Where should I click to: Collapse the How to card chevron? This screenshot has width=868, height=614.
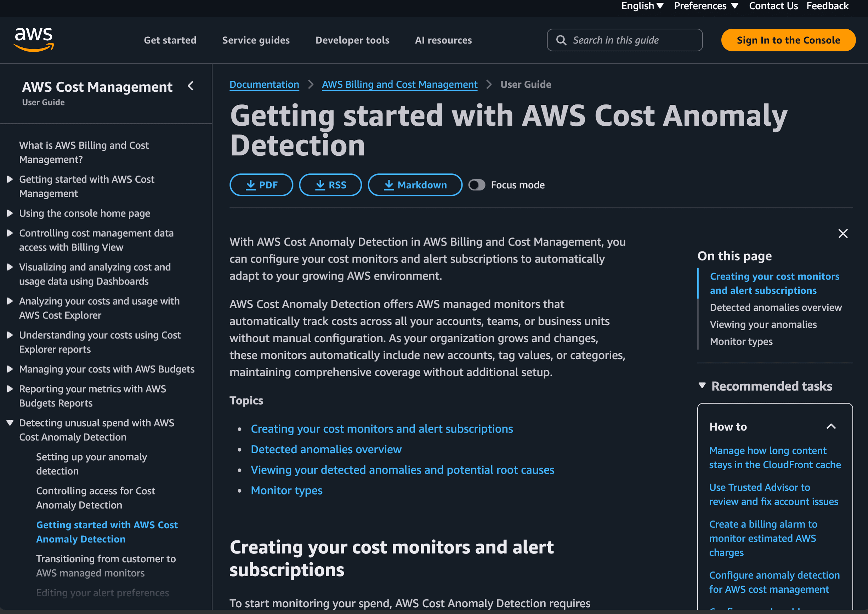pyautogui.click(x=830, y=426)
